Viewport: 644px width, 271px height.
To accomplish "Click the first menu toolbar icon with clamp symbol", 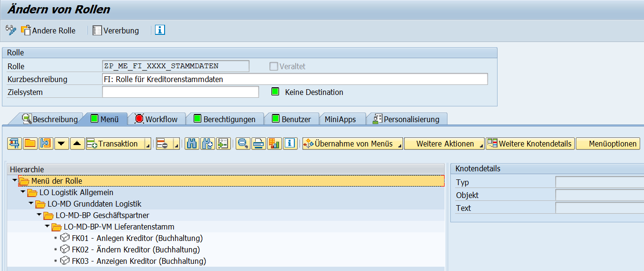I will tap(14, 144).
